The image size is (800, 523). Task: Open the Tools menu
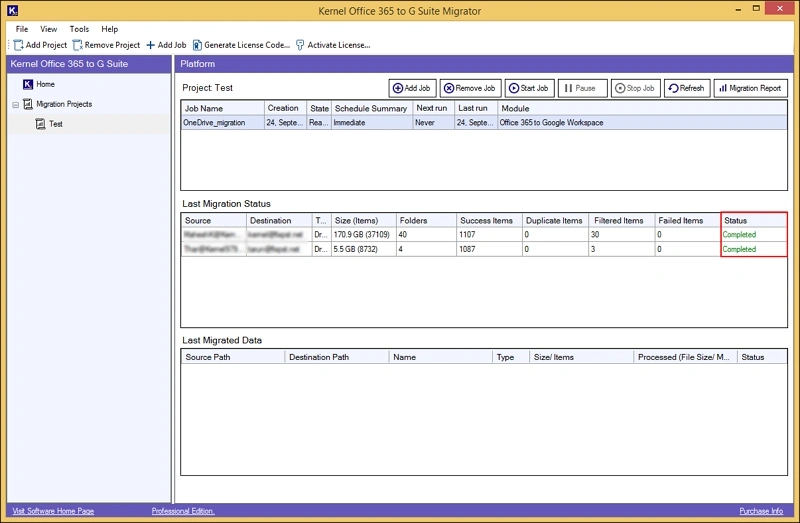coord(79,29)
